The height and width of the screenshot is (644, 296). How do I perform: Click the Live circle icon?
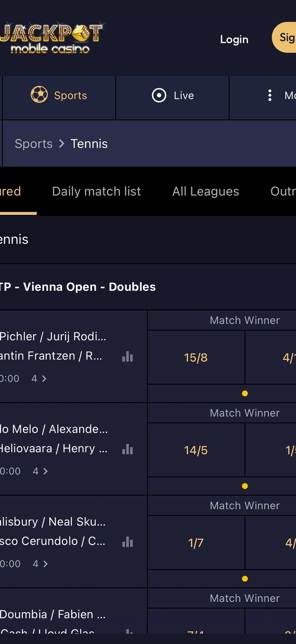pyautogui.click(x=159, y=95)
